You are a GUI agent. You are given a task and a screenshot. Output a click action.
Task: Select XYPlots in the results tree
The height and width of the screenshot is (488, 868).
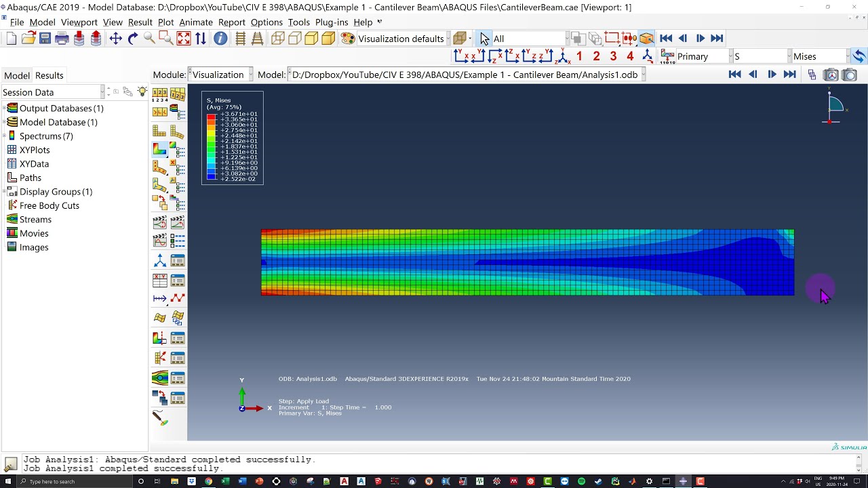35,150
